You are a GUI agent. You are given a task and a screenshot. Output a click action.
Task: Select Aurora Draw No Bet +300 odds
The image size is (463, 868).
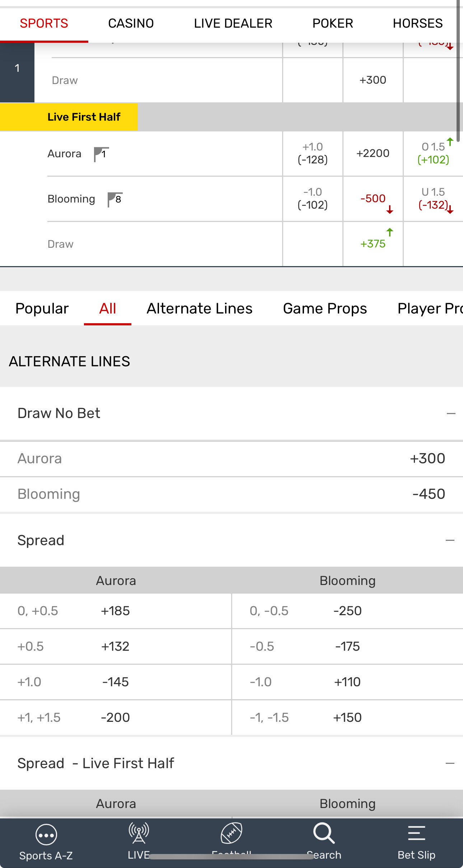coord(427,459)
